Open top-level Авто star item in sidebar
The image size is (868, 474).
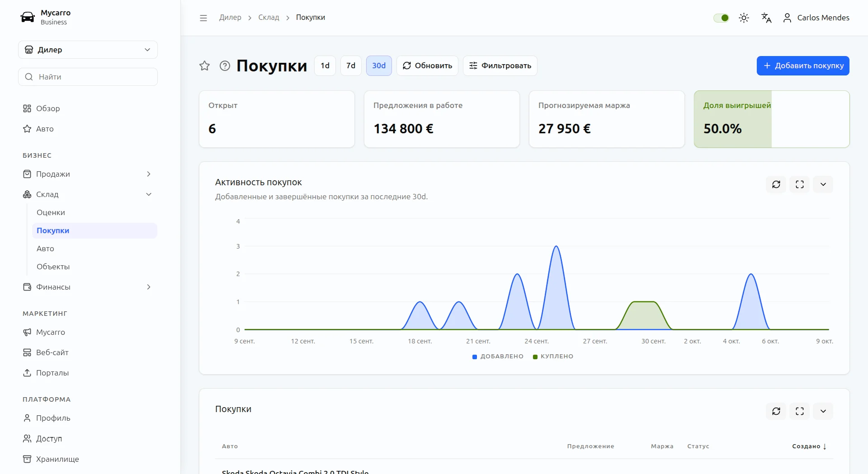[x=88, y=129]
